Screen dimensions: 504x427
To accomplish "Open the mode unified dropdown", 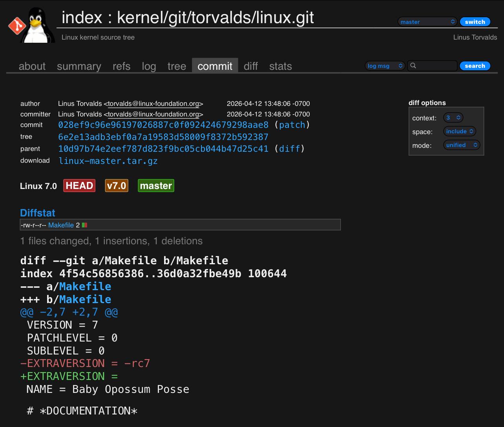I will click(462, 145).
